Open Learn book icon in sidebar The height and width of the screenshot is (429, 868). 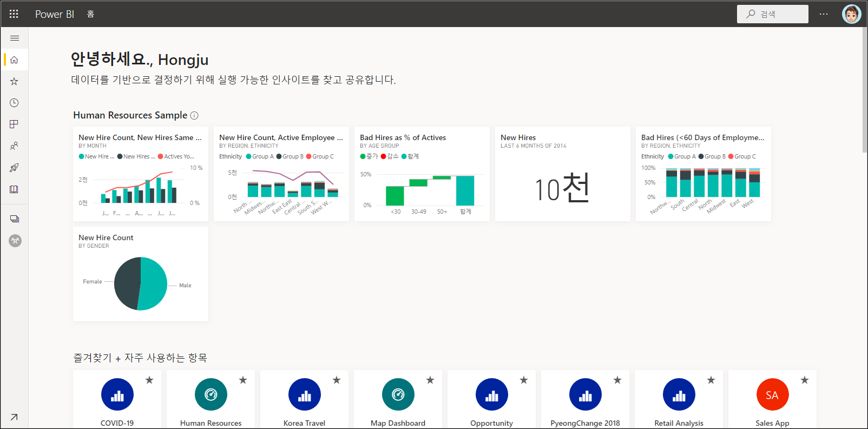pos(15,189)
